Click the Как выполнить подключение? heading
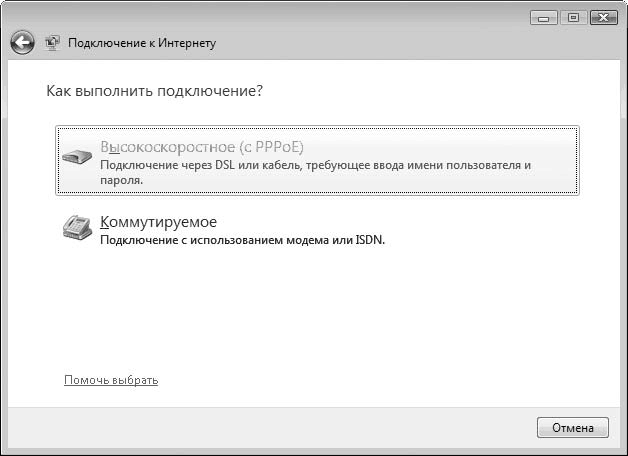 [155, 91]
